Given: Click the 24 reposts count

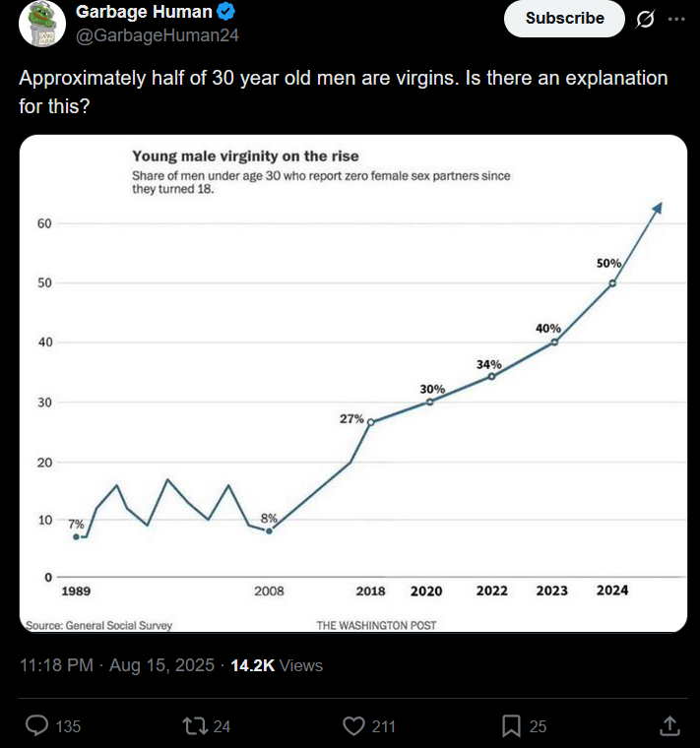Looking at the screenshot, I should point(222,726).
